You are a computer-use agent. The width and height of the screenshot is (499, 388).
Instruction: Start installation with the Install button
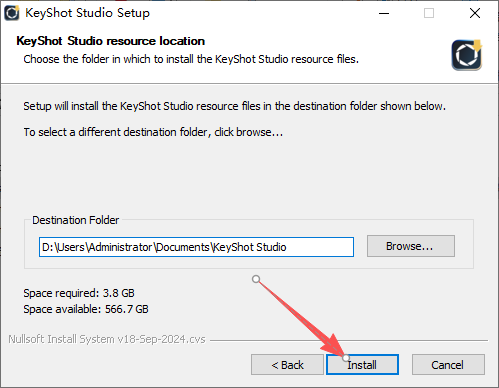(x=362, y=365)
